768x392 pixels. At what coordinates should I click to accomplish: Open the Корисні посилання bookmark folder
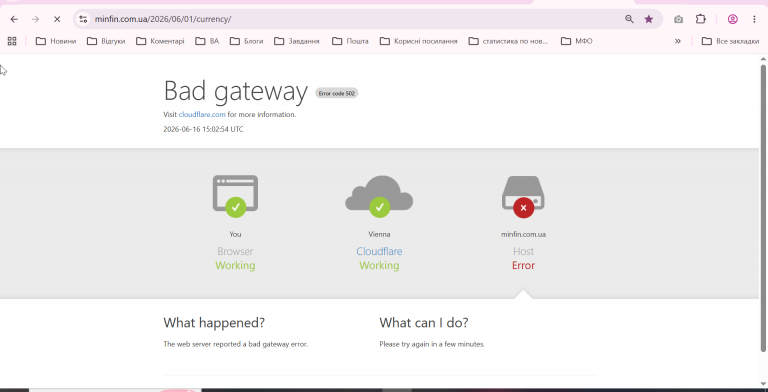(x=419, y=41)
